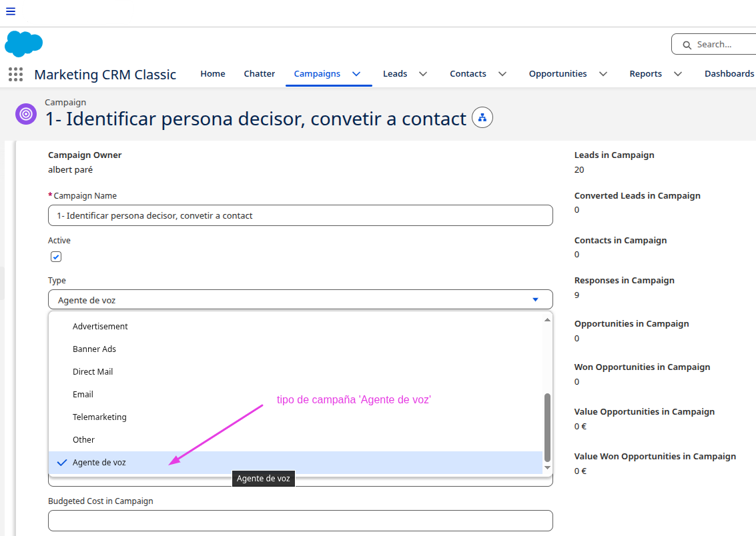Open the Campaigns tab chevron menu
The width and height of the screenshot is (756, 536).
tap(356, 74)
